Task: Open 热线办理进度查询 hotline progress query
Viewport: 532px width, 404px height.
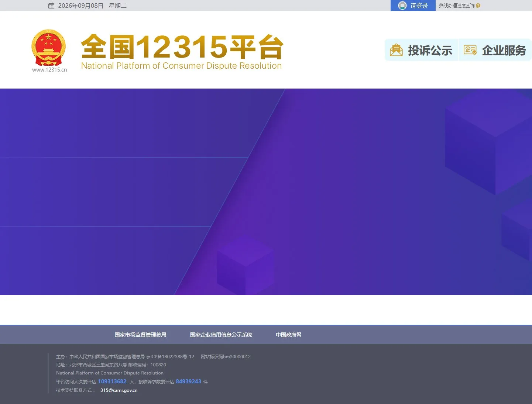Action: pos(457,6)
